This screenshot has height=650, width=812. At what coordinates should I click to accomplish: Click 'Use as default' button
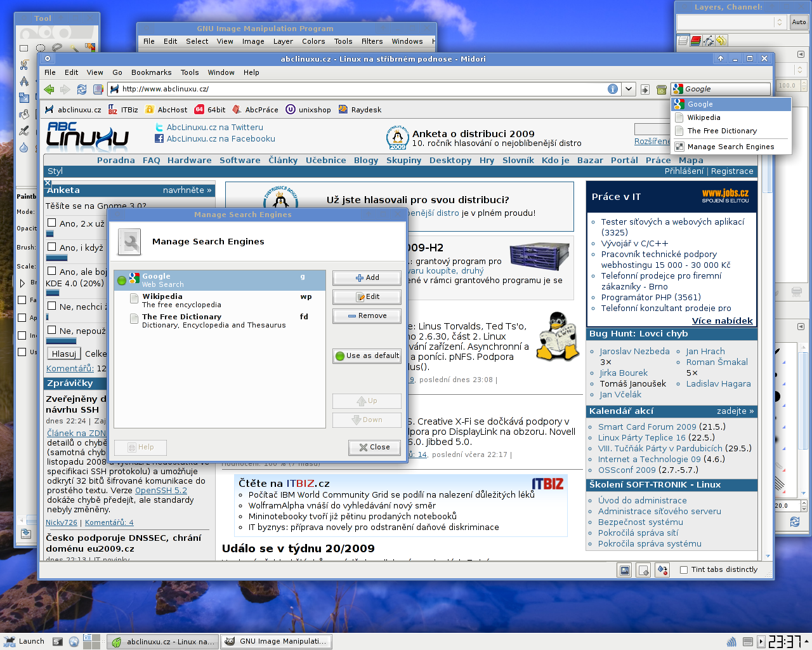point(367,355)
